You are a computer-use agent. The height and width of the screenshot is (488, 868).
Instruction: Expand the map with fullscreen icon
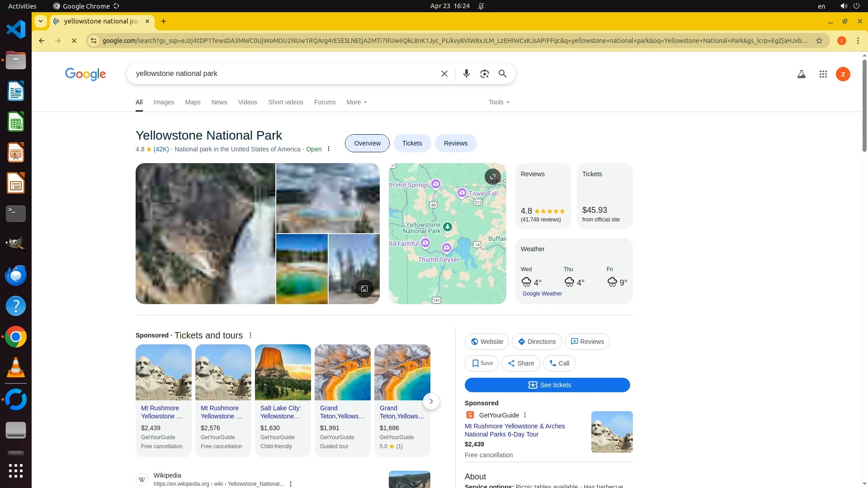492,176
